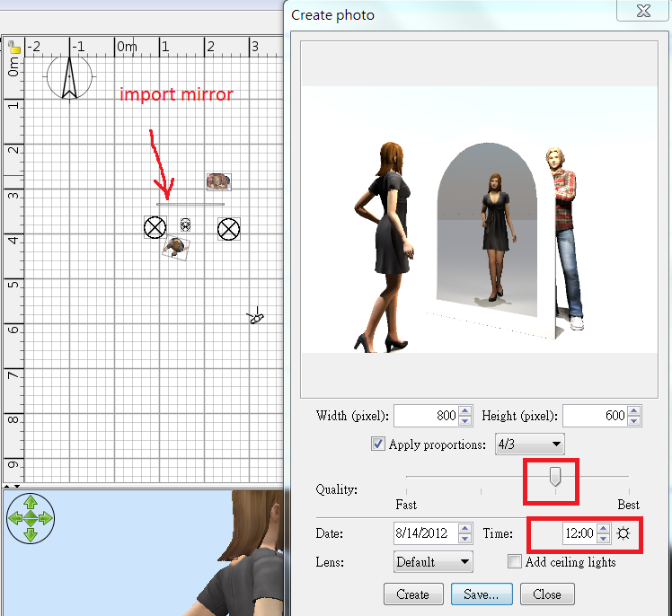Click the Save... button
Viewport: 672px width, 616px height.
(487, 594)
